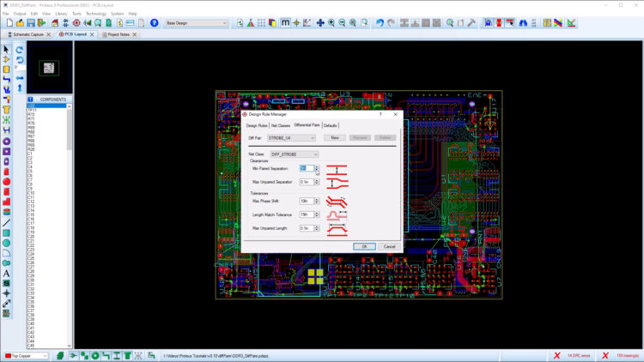The image size is (644, 362).
Task: Click the Home icon in toolbar
Action: click(x=54, y=23)
